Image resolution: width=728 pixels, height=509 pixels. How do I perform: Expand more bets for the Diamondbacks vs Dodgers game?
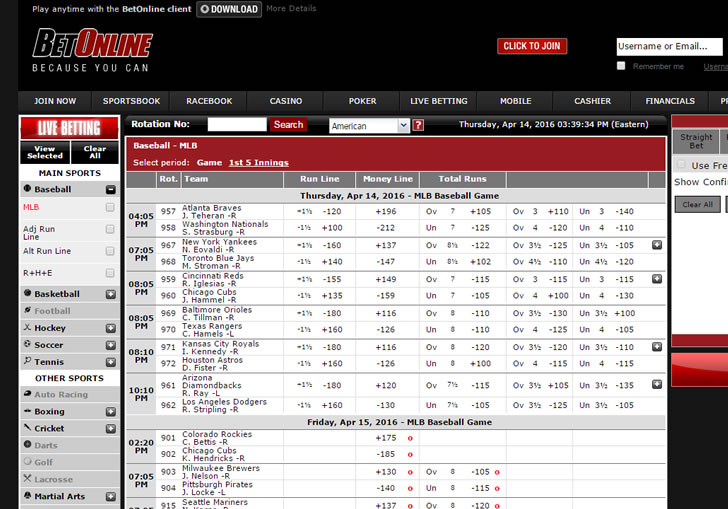[x=656, y=384]
